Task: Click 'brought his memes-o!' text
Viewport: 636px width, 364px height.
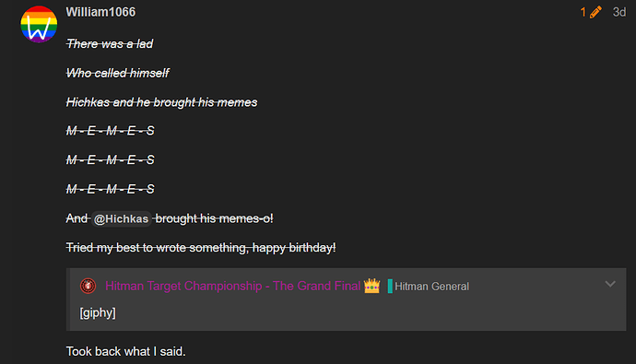Action: 214,219
